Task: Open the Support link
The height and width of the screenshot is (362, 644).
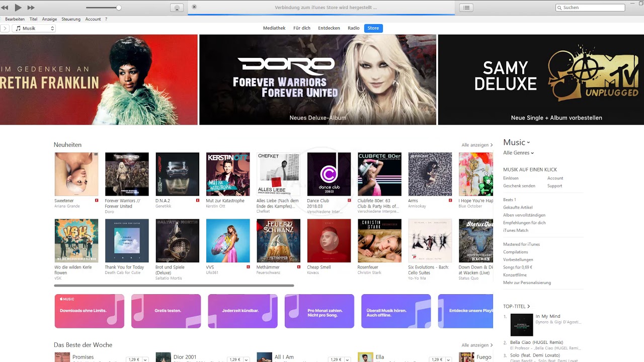Action: pos(554,186)
